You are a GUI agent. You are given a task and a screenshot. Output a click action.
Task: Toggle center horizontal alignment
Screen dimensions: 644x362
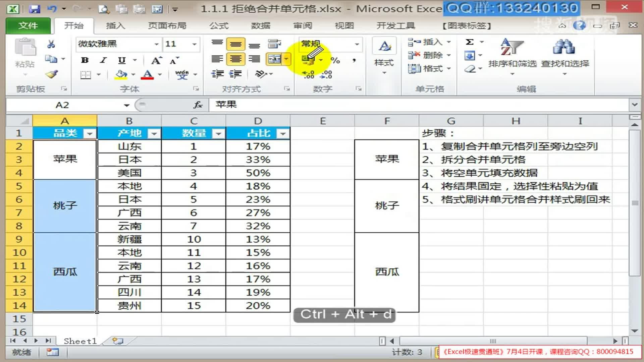pos(235,59)
